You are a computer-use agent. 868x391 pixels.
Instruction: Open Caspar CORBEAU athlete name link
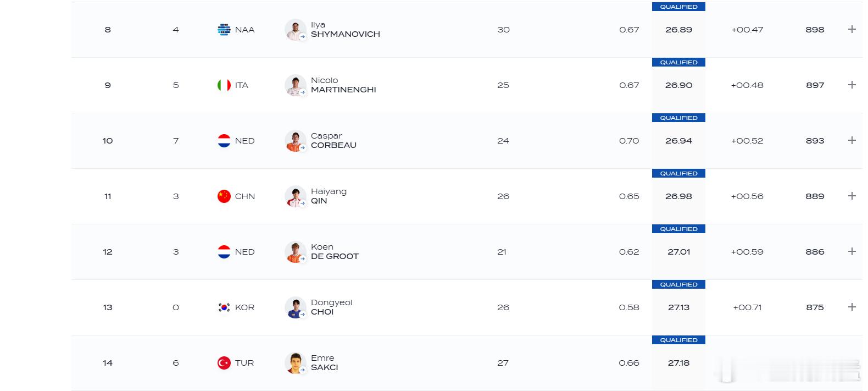tap(333, 140)
